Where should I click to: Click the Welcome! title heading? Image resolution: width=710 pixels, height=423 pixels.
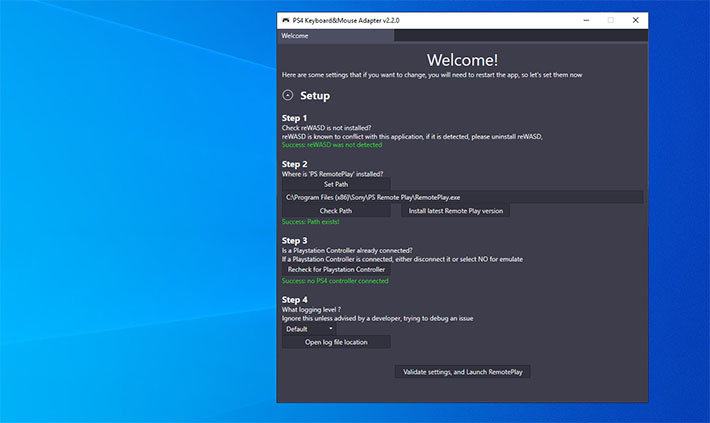pos(462,60)
